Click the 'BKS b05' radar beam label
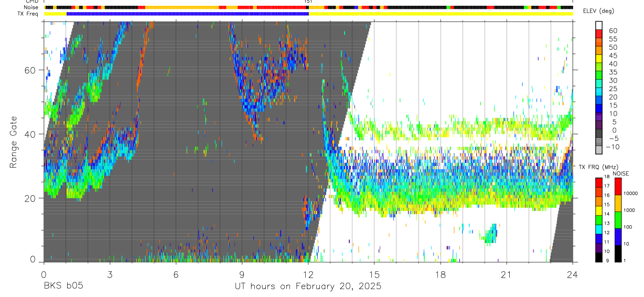Screen dimensions: 644x297 coord(63,287)
